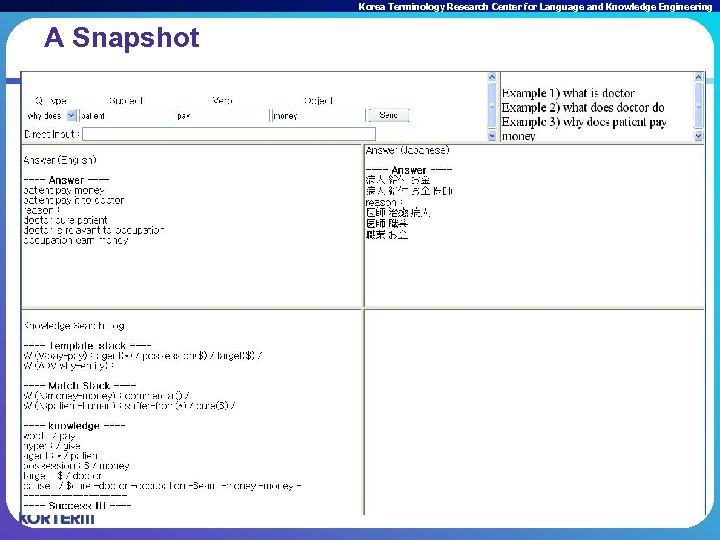Focus the Direct Input text box
The image size is (720, 540).
click(229, 134)
